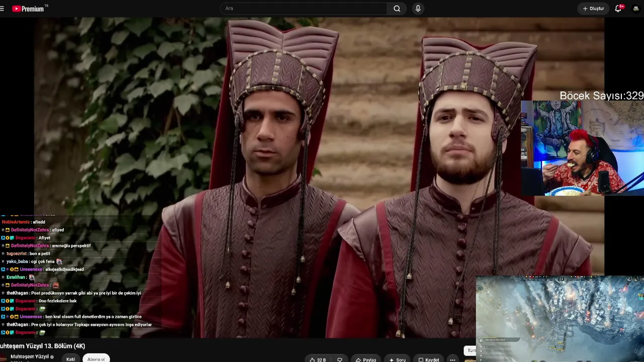The height and width of the screenshot is (362, 644).
Task: Click the Oluştur create button
Action: [593, 9]
